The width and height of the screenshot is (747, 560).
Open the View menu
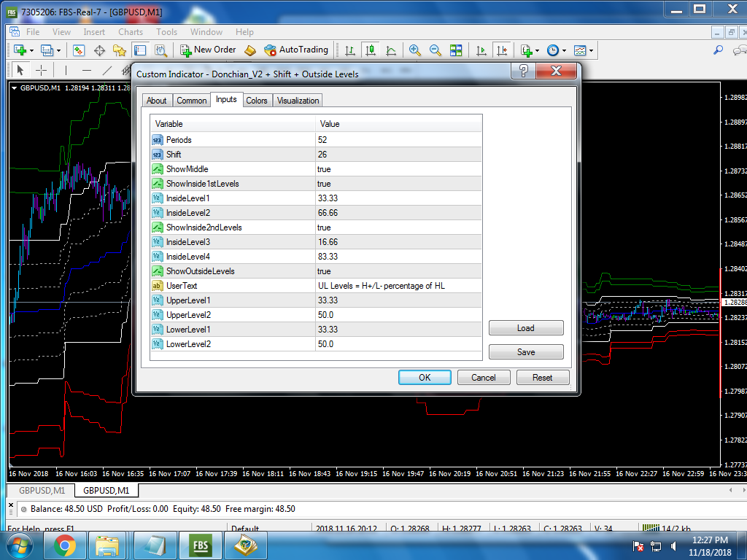(61, 32)
